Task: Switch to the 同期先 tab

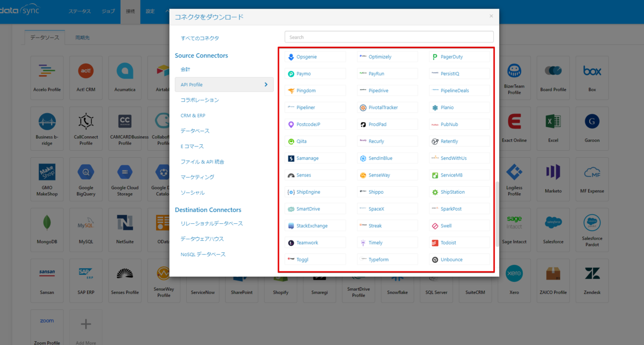Action: [83, 38]
